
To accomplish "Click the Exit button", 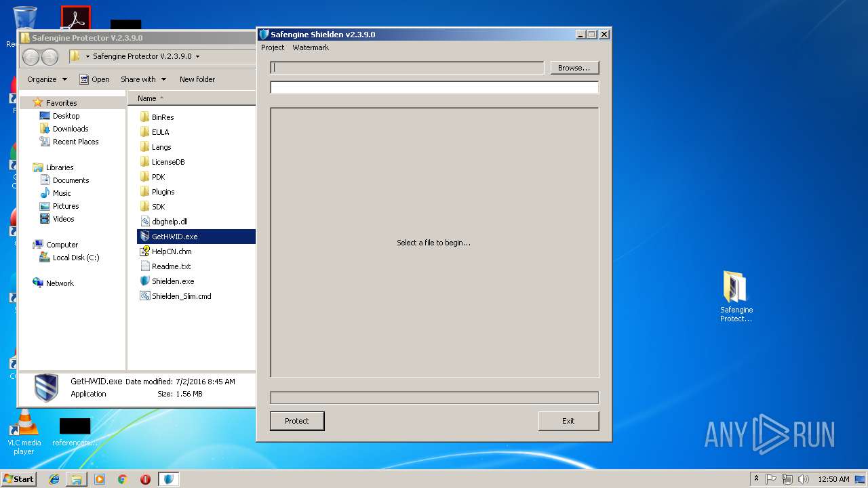I will tap(568, 421).
